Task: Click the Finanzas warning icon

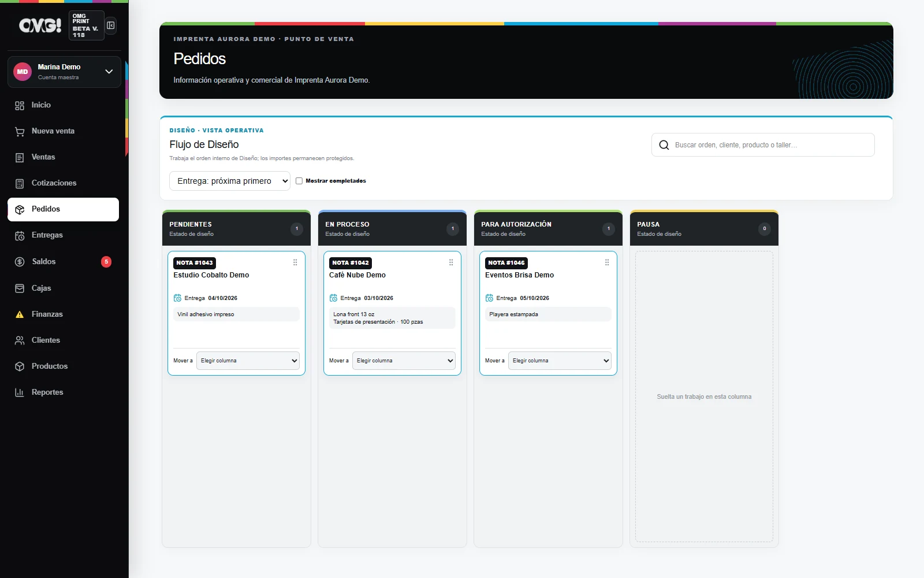Action: 20,314
